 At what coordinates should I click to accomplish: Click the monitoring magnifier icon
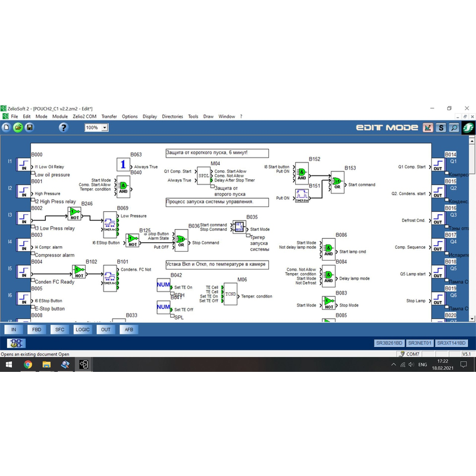[x=453, y=127]
